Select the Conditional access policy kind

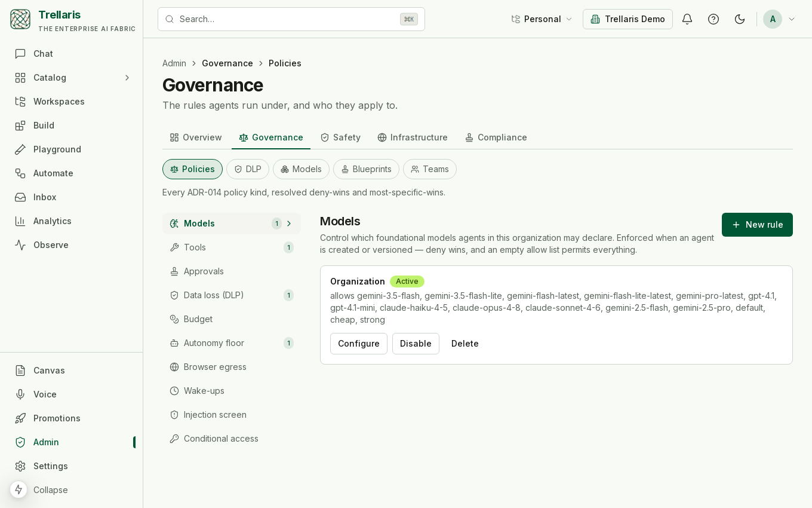232,439
